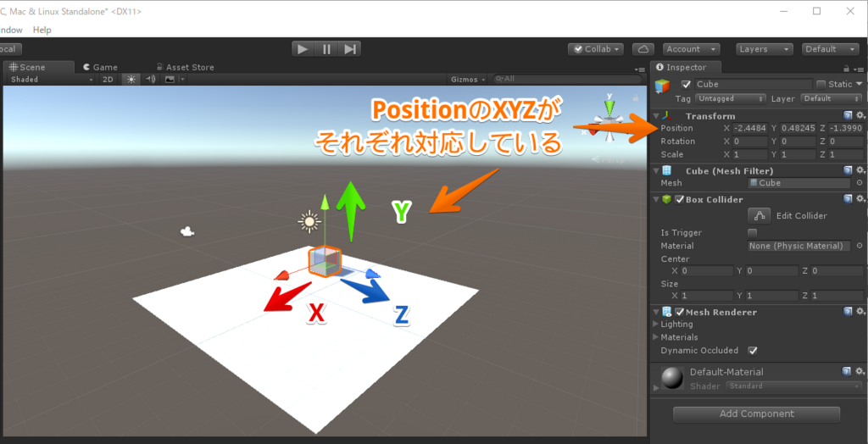
Task: Toggle the Cube active checkbox
Action: tap(687, 84)
